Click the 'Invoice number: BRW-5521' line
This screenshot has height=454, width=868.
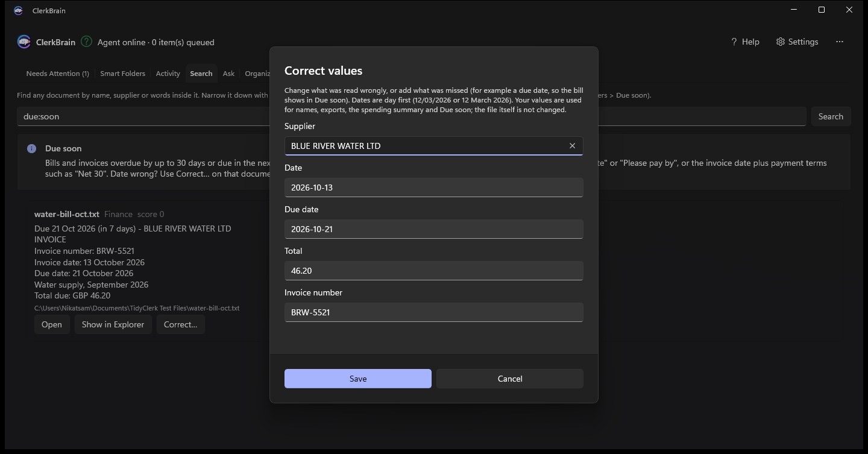[x=84, y=251]
